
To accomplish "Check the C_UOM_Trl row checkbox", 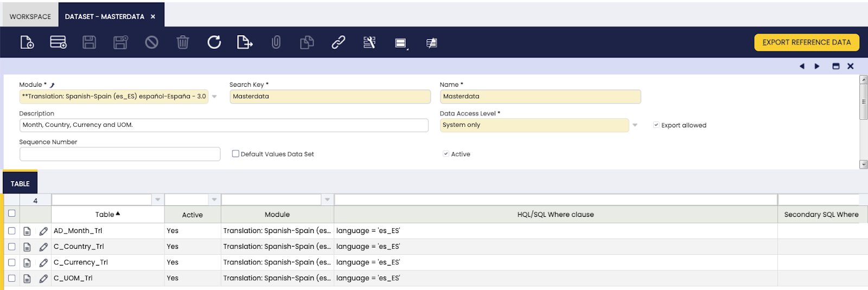I will (12, 278).
